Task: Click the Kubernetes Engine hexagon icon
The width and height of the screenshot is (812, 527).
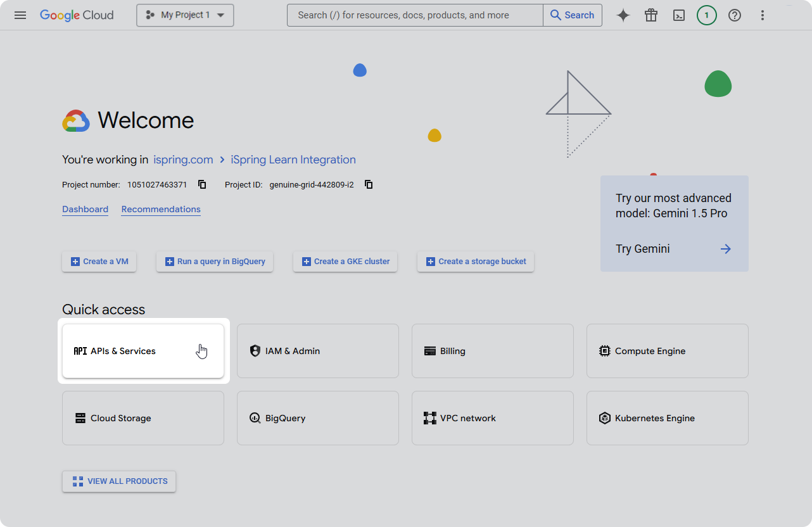Action: [605, 418]
